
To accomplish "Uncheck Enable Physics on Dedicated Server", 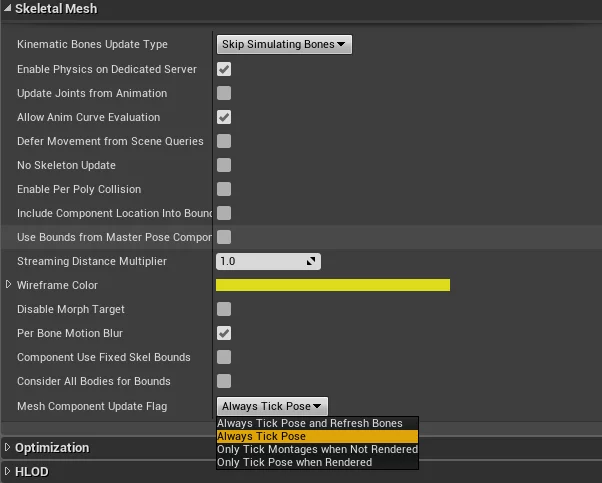I will point(225,69).
